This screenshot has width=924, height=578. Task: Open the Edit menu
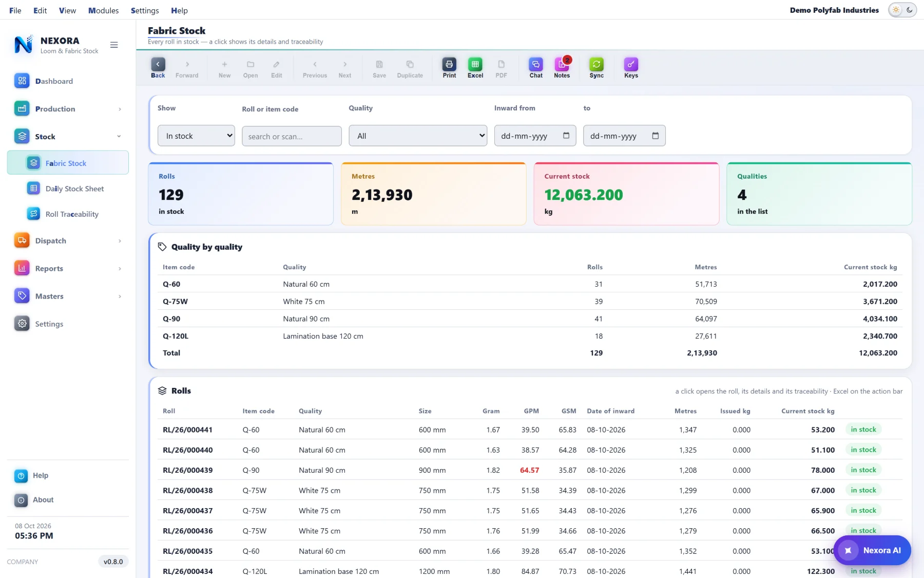pos(40,10)
